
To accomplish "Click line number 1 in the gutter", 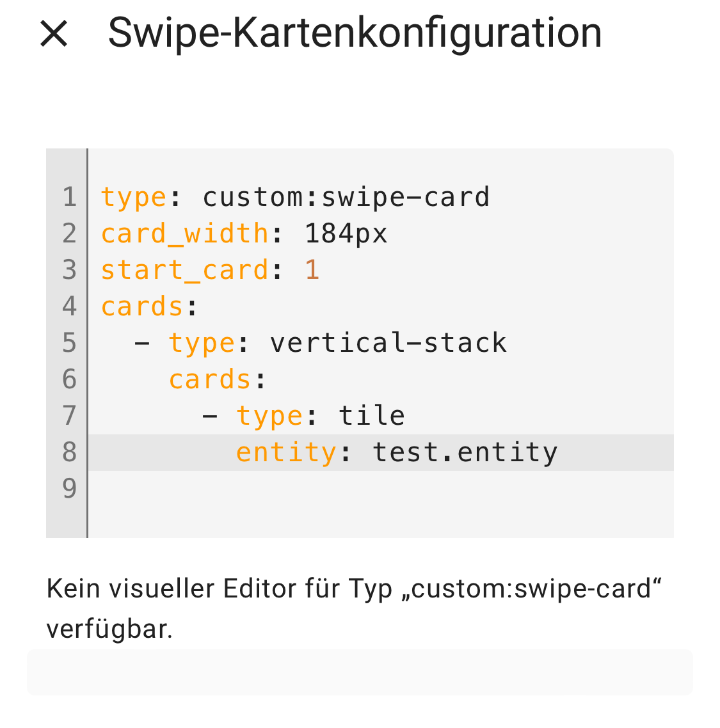I will (68, 196).
